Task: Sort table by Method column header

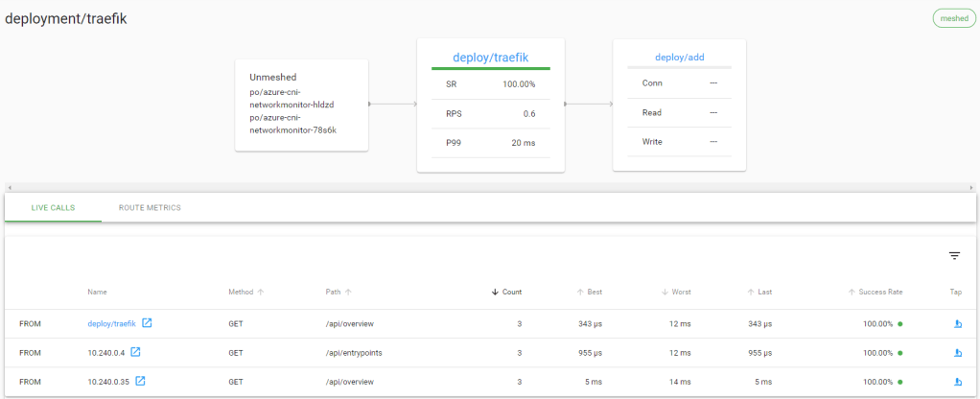Action: coord(245,292)
